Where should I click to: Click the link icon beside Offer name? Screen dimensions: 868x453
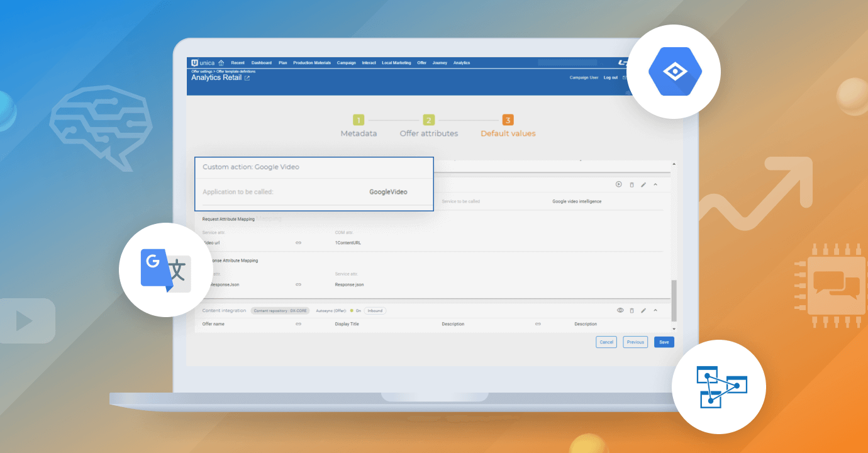(298, 324)
